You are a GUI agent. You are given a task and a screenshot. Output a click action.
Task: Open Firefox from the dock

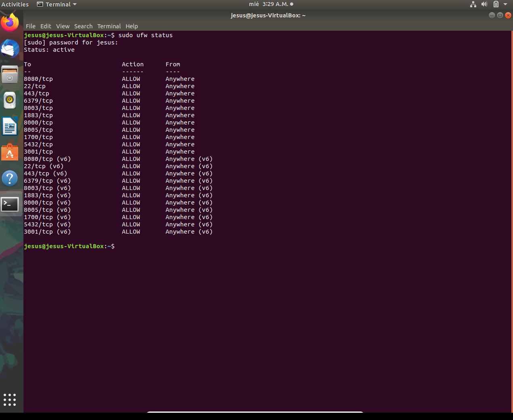(x=10, y=23)
